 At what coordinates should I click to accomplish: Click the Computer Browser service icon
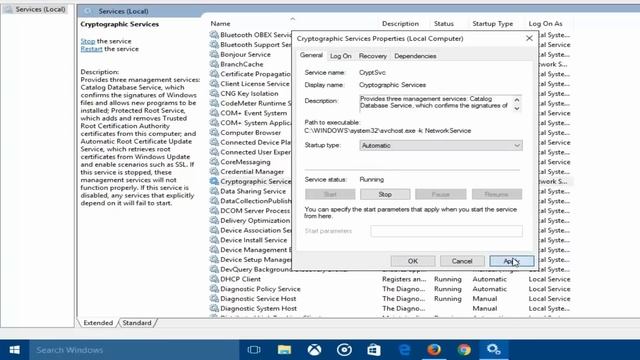click(214, 133)
